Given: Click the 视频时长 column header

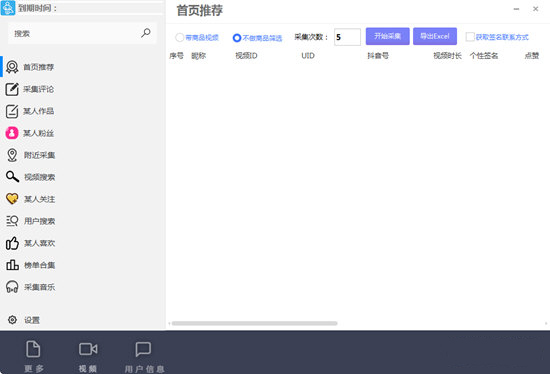Looking at the screenshot, I should (x=448, y=55).
